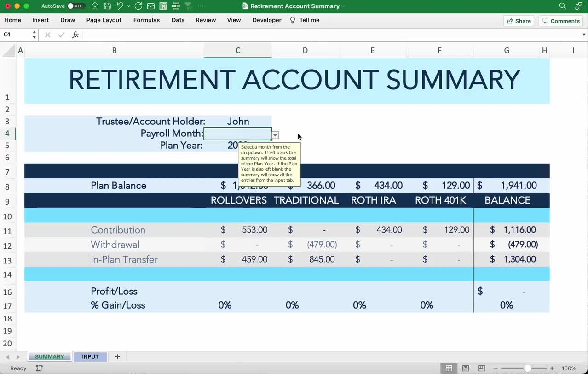Switch to Page Layout view in status bar
The height and width of the screenshot is (374, 588).
click(465, 368)
